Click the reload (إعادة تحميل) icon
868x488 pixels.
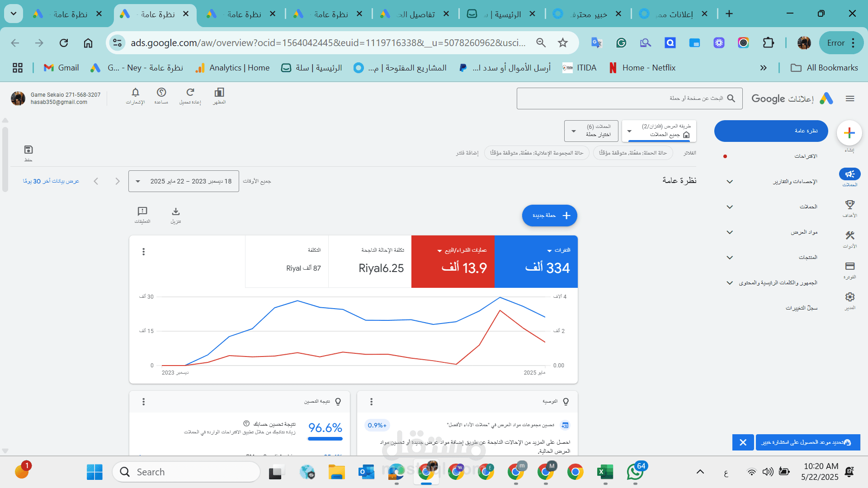click(190, 93)
